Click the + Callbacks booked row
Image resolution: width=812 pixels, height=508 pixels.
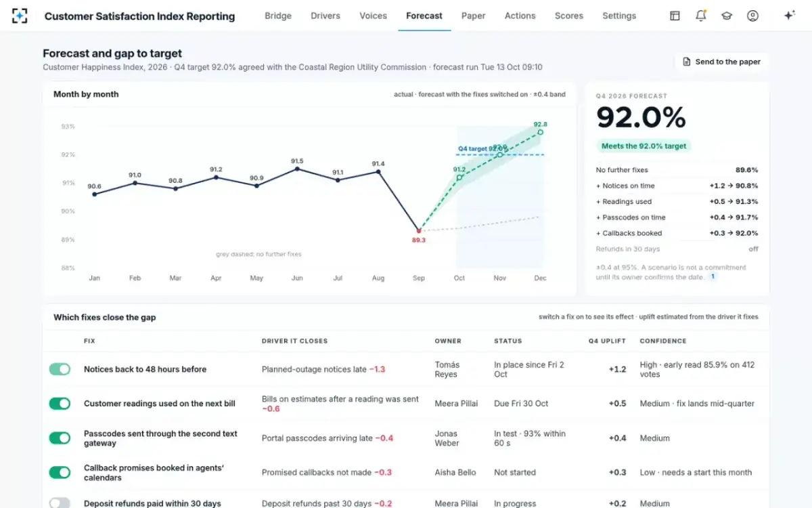tap(677, 233)
